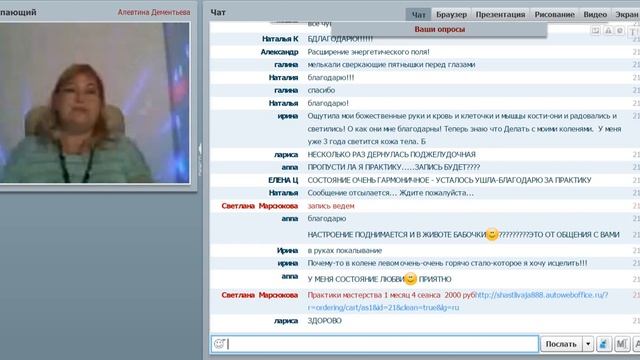The height and width of the screenshot is (360, 640).
Task: Click the message 'в руках покалывание'
Action: [x=344, y=250]
